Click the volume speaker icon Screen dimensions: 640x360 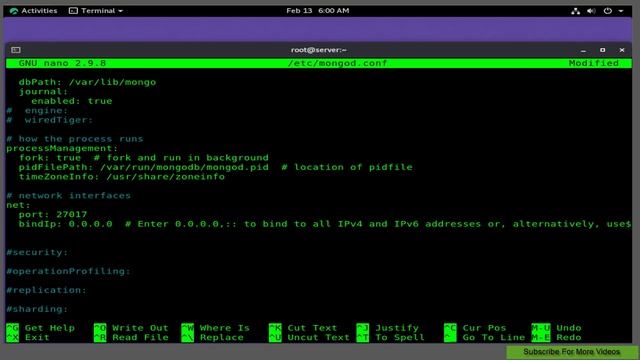(x=591, y=11)
